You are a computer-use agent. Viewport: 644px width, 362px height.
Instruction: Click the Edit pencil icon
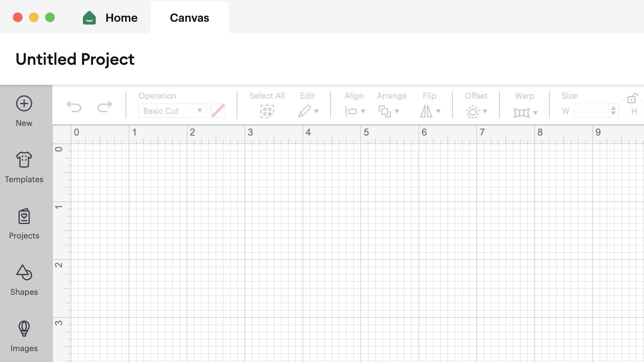point(305,111)
